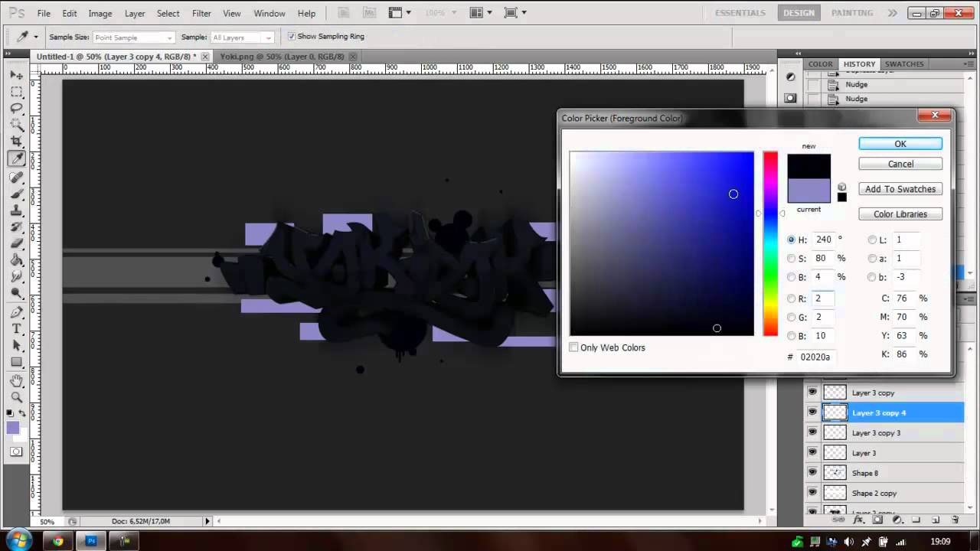The image size is (980, 551).
Task: Select the Zoom tool
Action: (16, 397)
